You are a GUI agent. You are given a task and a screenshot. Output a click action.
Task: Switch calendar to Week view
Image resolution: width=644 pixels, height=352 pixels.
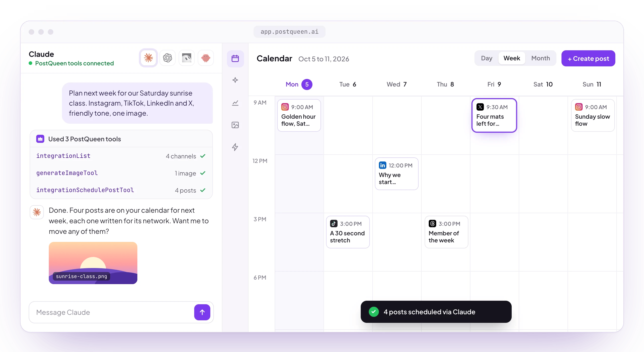(512, 58)
